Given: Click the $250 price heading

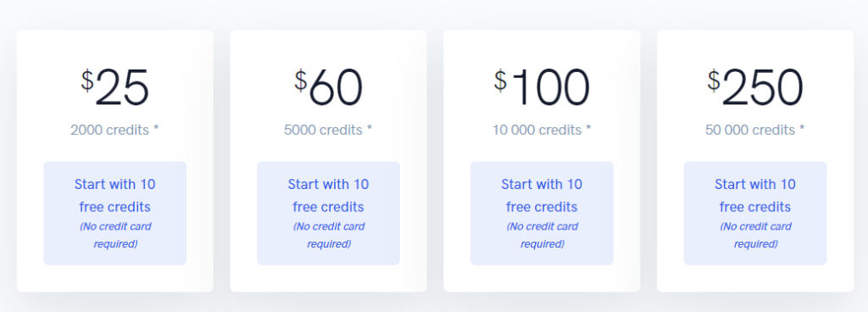Looking at the screenshot, I should pyautogui.click(x=755, y=87).
